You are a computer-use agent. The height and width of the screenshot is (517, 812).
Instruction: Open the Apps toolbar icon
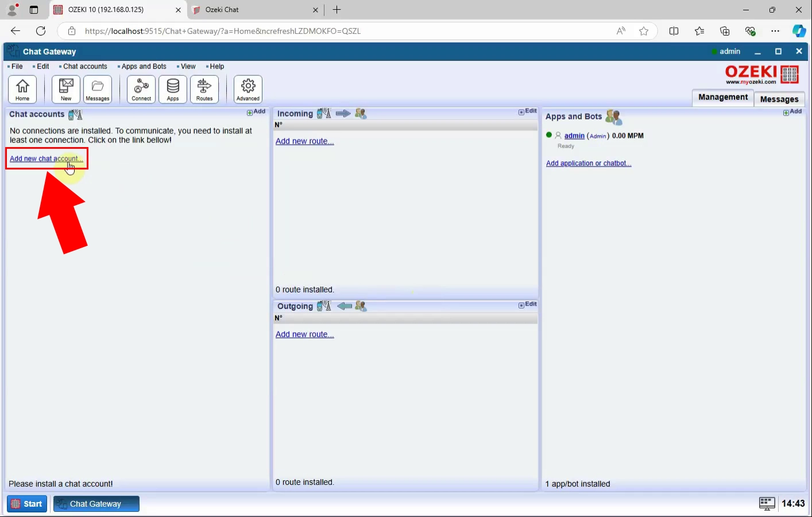tap(173, 90)
